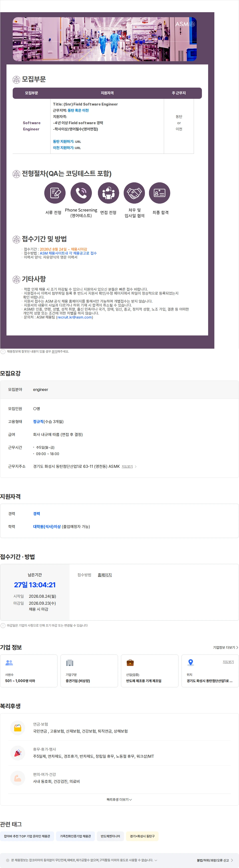239x868 pixels.
Task: Click the 정규직 employment type text
Action: point(38,422)
